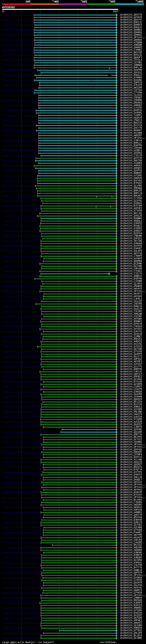Select hit UniRef100_A4EHT2
Image resolution: width=146 pixels, height=644 pixels.
[131, 342]
